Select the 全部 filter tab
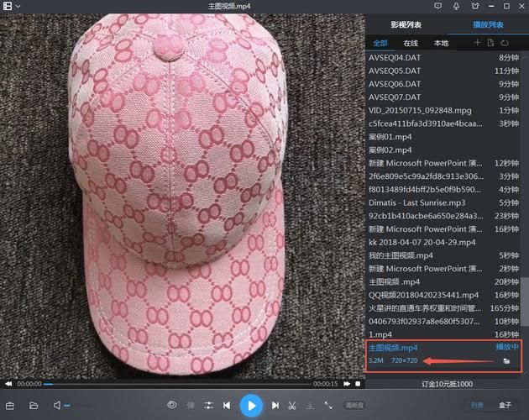The image size is (529, 420). tap(380, 43)
